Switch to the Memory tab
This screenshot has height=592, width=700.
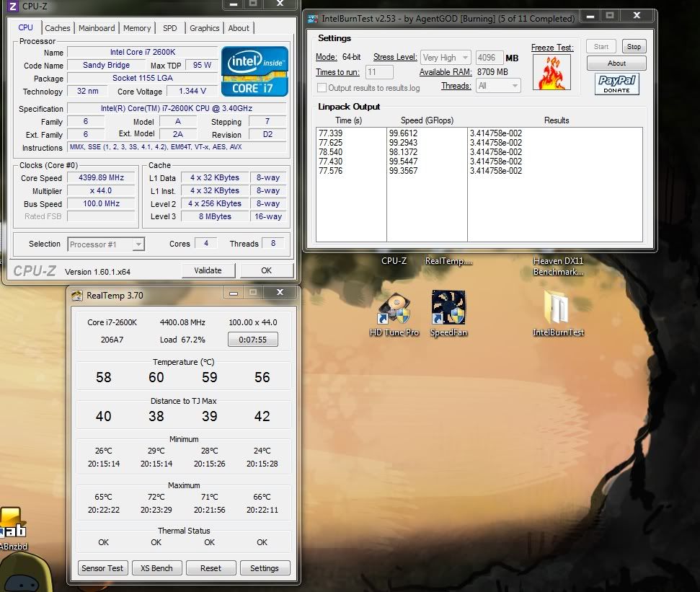(x=137, y=28)
